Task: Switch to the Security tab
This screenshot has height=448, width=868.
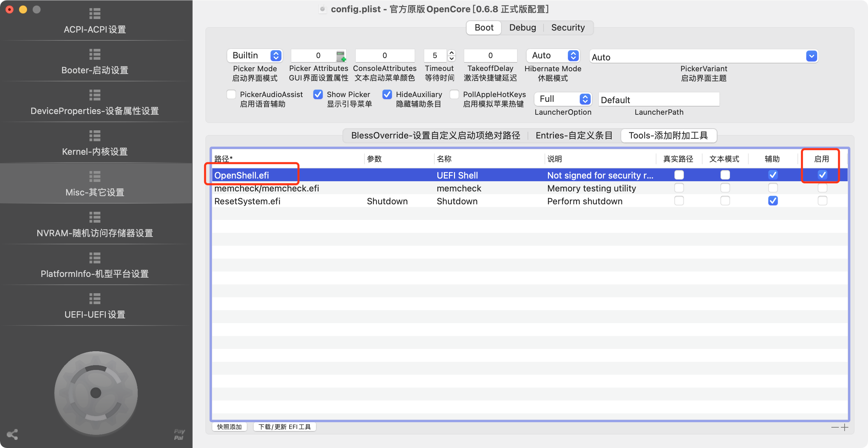Action: [568, 27]
